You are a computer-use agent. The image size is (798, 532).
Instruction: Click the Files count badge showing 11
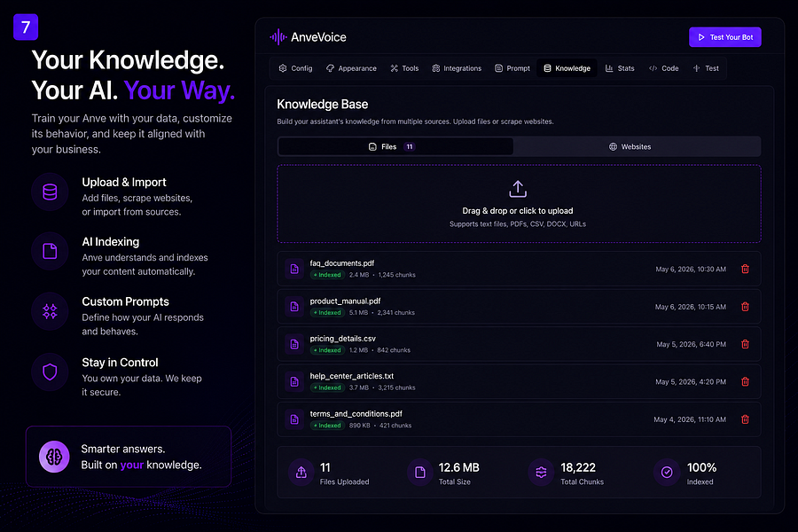click(x=409, y=146)
